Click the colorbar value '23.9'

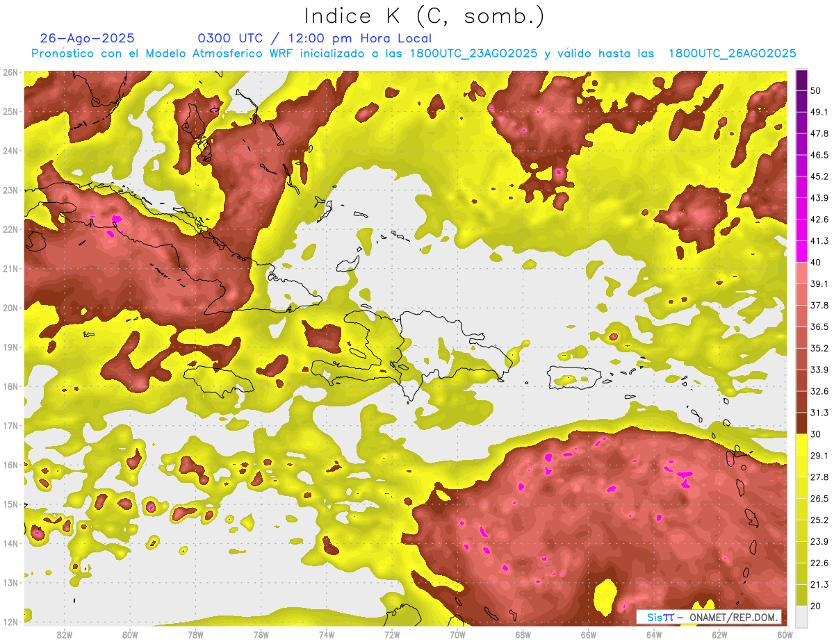click(x=819, y=541)
